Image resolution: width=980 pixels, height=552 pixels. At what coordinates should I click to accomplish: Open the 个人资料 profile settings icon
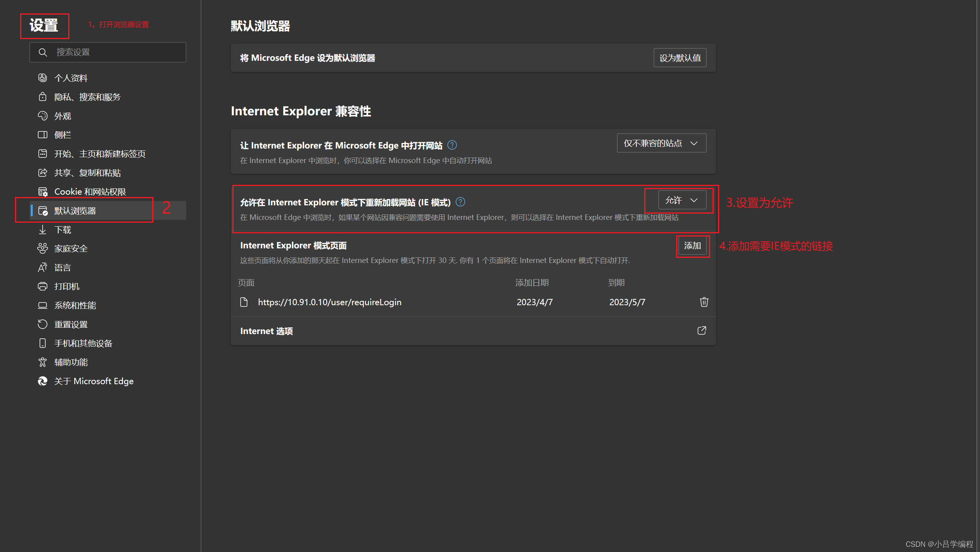pyautogui.click(x=43, y=78)
